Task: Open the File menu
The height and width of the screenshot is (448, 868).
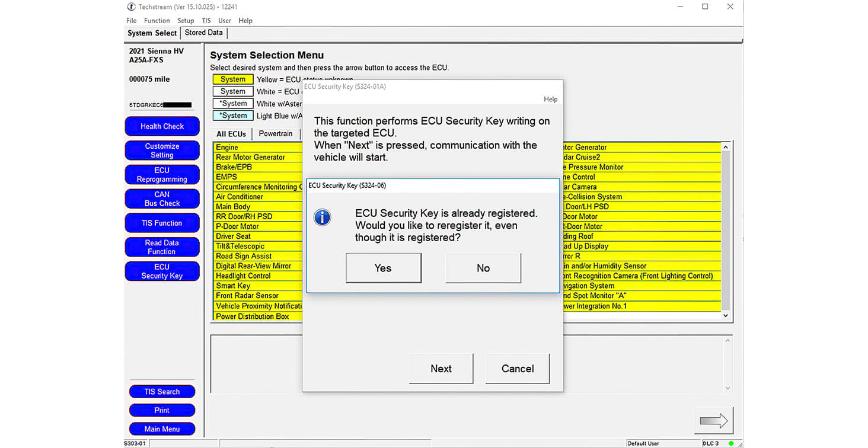Action: [x=132, y=21]
